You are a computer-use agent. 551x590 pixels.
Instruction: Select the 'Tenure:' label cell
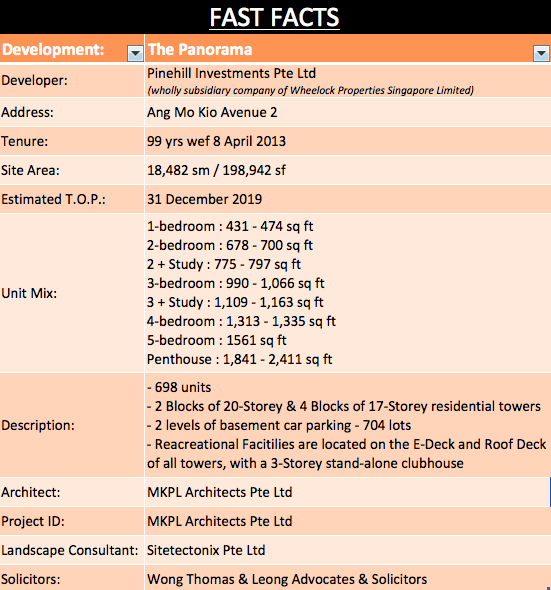72,141
